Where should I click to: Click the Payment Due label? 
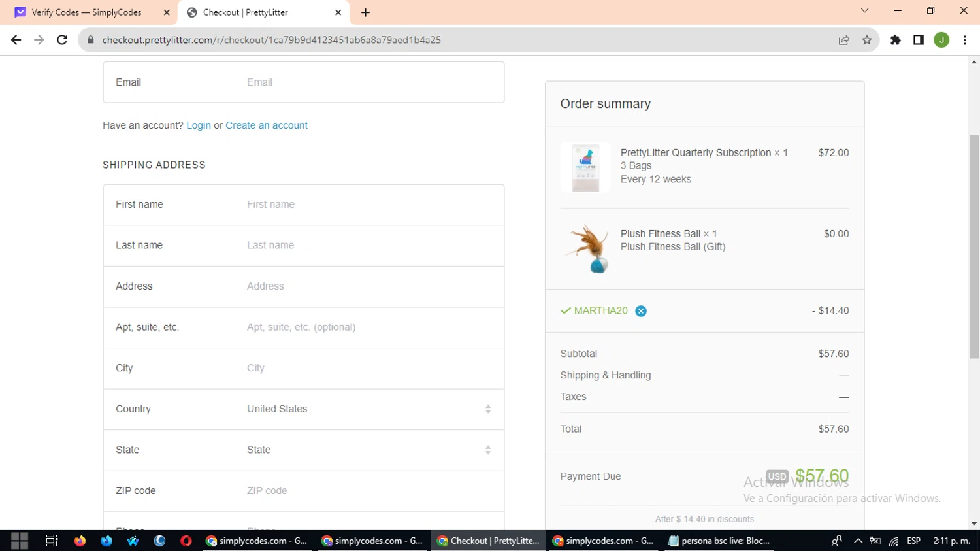tap(591, 476)
